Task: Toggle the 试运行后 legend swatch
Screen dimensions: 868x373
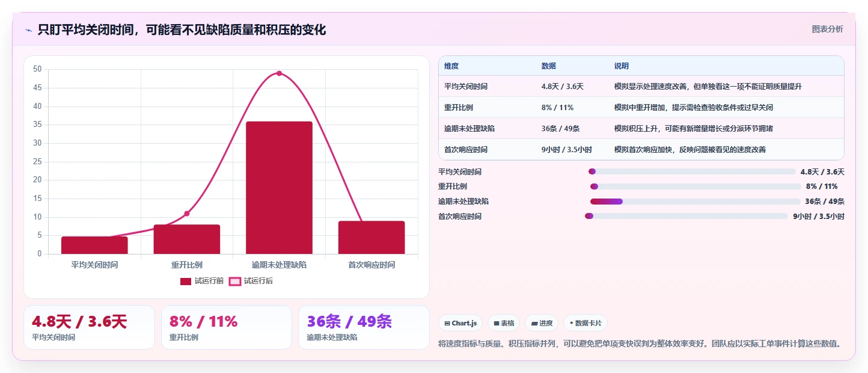Action: [235, 281]
